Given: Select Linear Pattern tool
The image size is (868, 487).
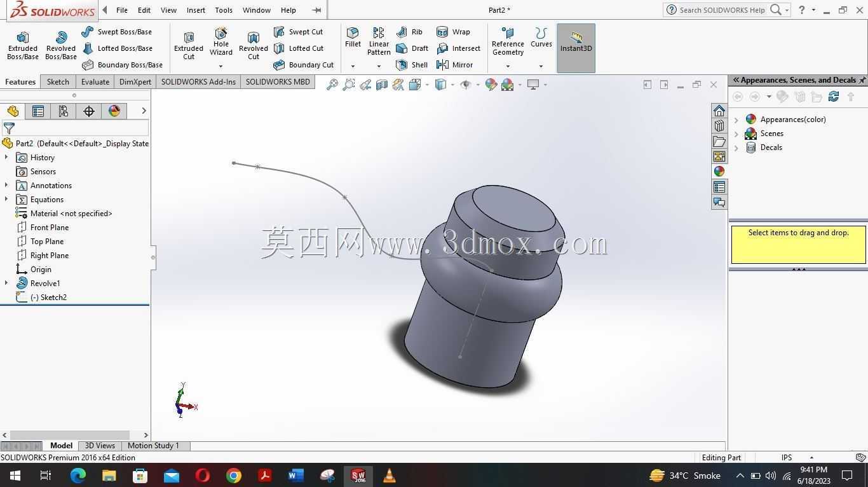Looking at the screenshot, I should tap(379, 42).
